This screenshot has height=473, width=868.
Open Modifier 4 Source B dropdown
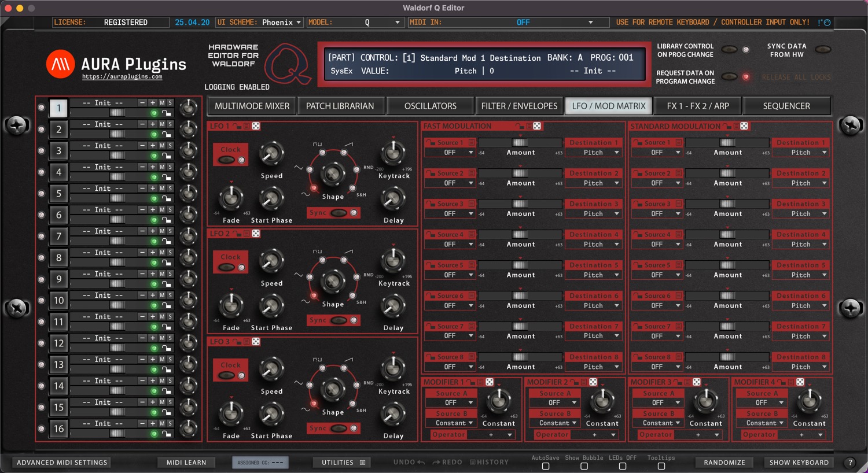pyautogui.click(x=762, y=423)
